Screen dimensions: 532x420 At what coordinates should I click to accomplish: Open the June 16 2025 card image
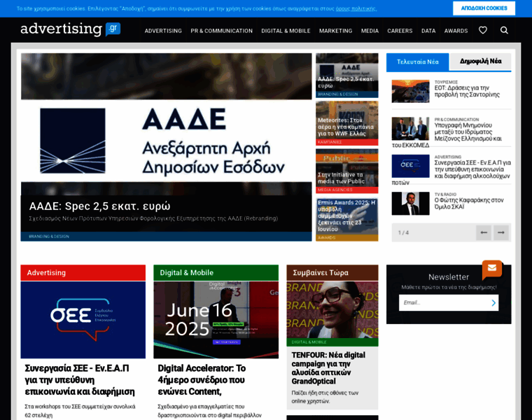pos(216,320)
